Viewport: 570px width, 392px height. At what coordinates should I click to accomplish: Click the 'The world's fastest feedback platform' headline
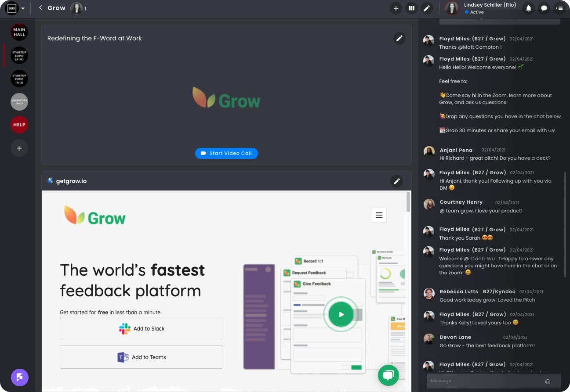pyautogui.click(x=132, y=280)
